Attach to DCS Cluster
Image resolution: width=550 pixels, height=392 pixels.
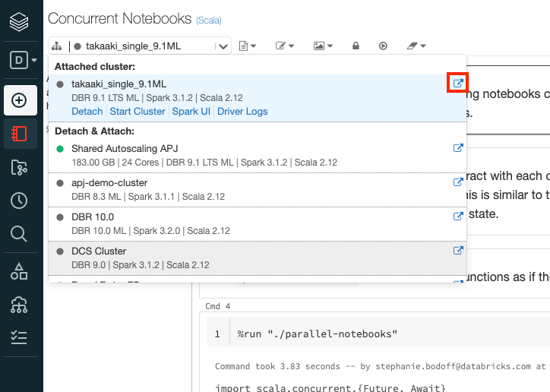(258, 258)
